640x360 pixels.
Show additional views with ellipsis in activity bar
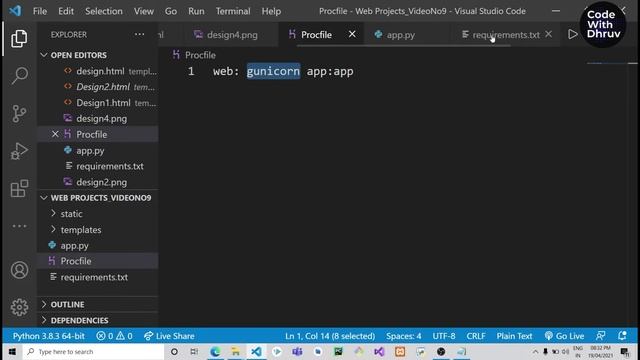coord(19,226)
